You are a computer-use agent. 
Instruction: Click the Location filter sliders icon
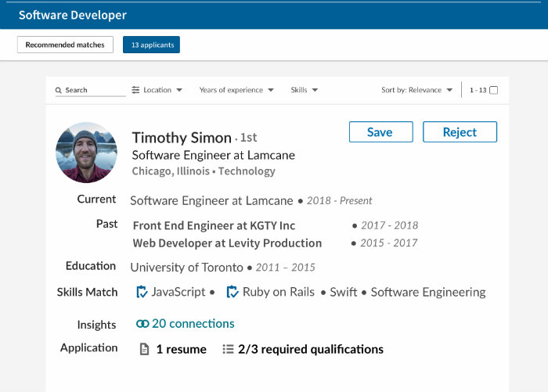[x=135, y=90]
